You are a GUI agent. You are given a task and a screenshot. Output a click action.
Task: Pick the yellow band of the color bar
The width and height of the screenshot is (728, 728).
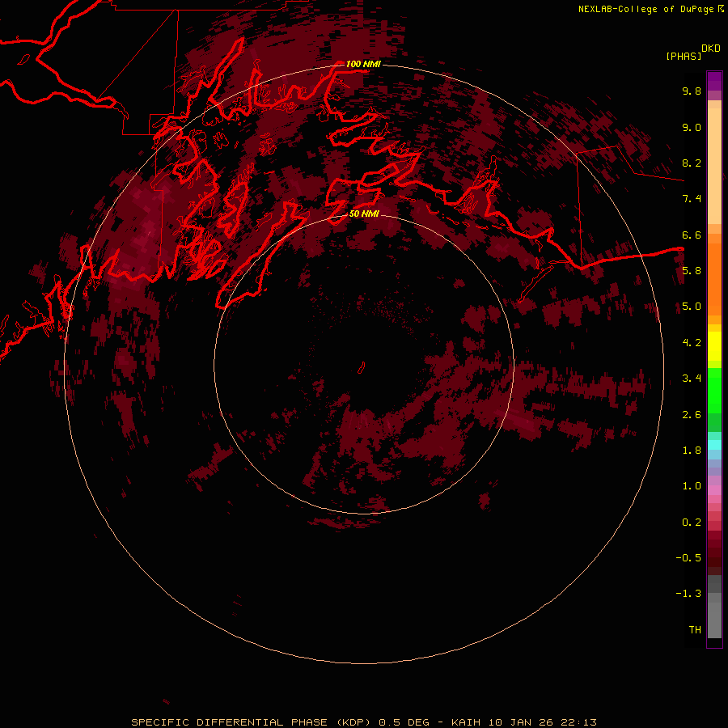click(x=714, y=346)
